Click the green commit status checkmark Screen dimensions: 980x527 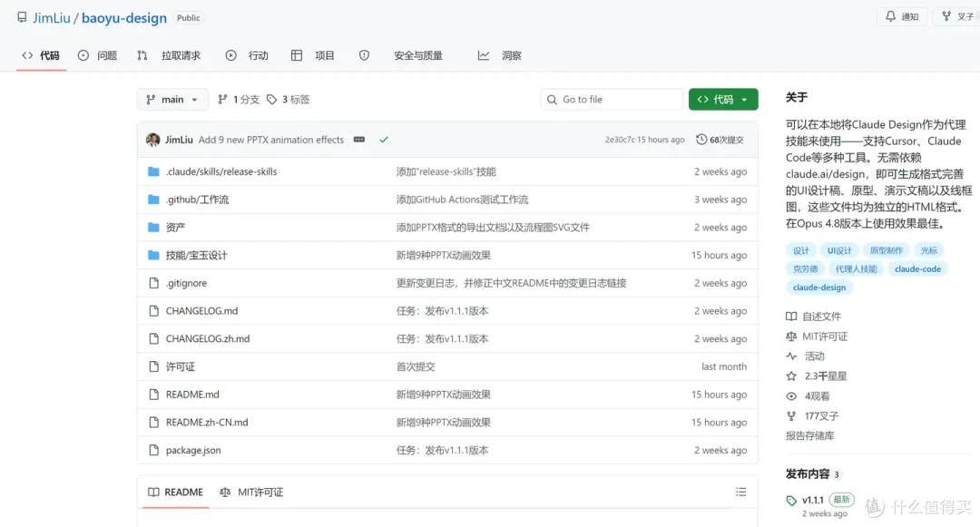[x=384, y=140]
